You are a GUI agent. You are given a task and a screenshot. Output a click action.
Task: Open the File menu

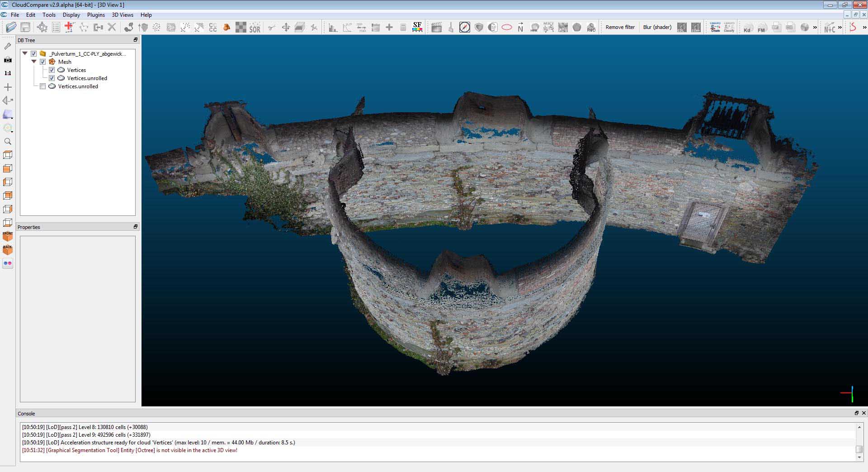15,15
